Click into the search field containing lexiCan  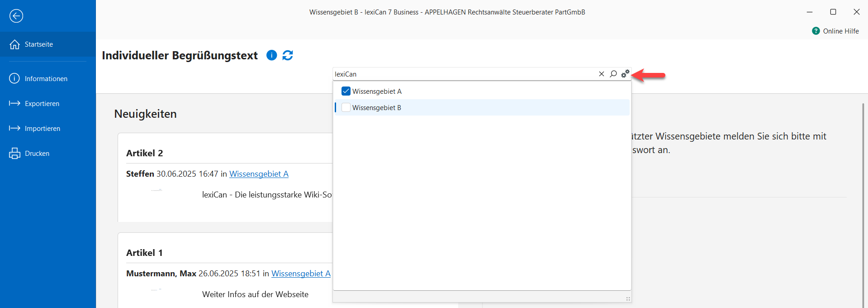[461, 74]
